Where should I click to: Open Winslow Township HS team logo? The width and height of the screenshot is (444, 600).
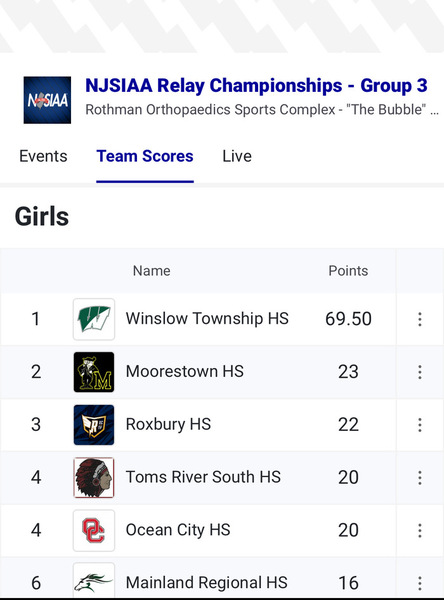[x=94, y=319]
